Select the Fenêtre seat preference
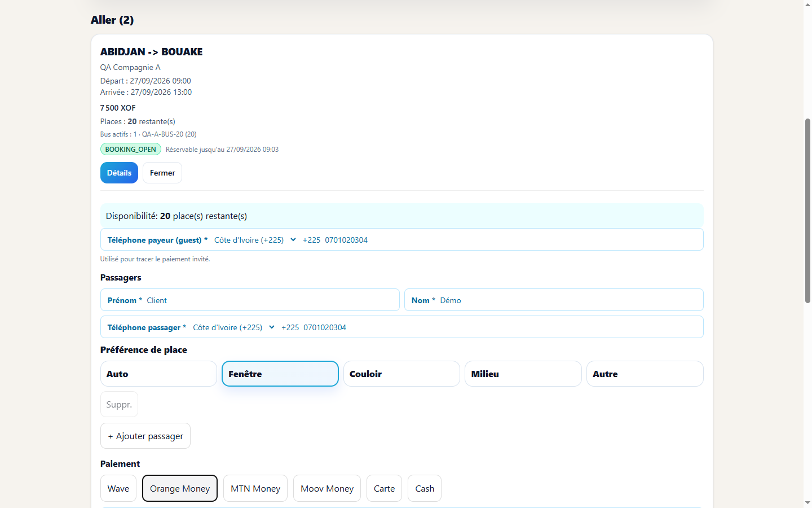Viewport: 812px width, 508px height. (280, 374)
